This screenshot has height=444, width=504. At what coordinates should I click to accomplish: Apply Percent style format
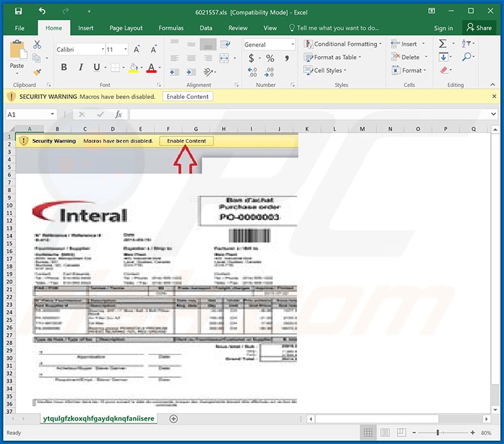tap(270, 58)
